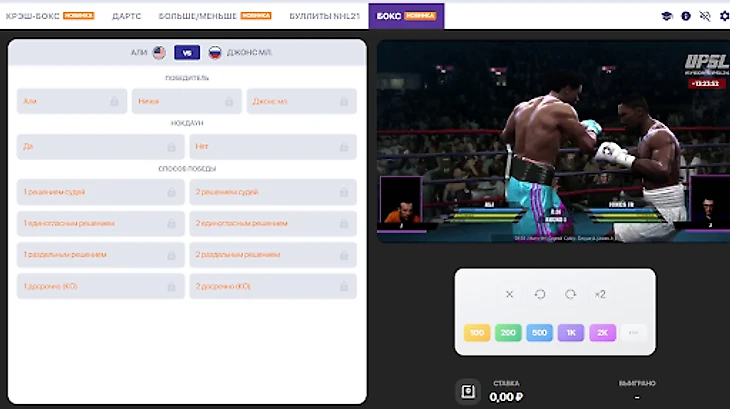The height and width of the screenshot is (409, 730).
Task: Undo last bet with counterclockwise arrow
Action: 540,294
